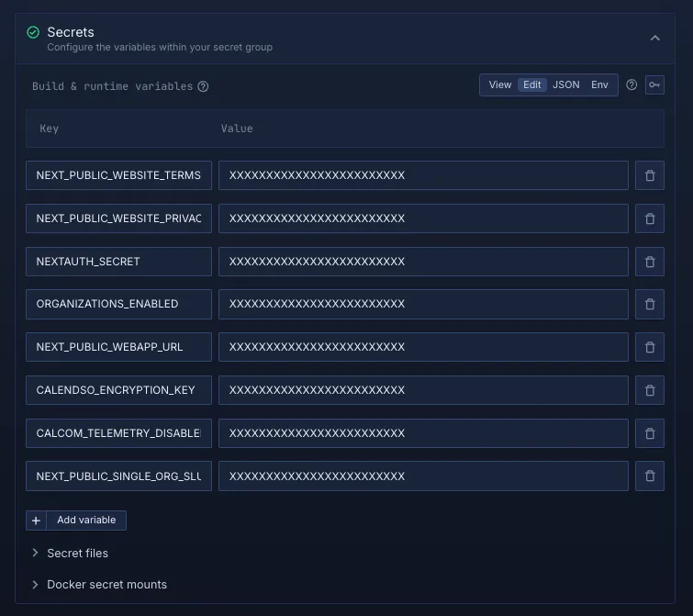Focus the NEXT_PUBLIC_SINGLE_ORG_SLU value field
This screenshot has width=693, height=616.
pyautogui.click(x=423, y=476)
